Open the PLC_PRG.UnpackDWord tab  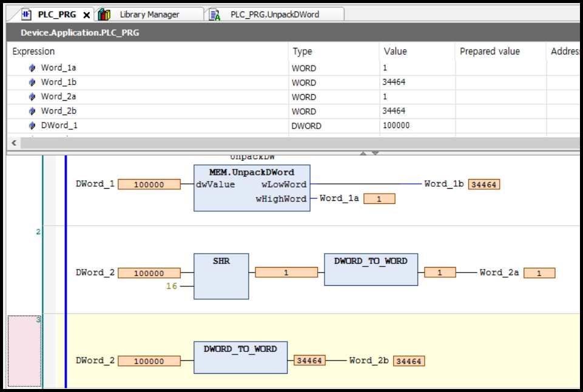[274, 15]
